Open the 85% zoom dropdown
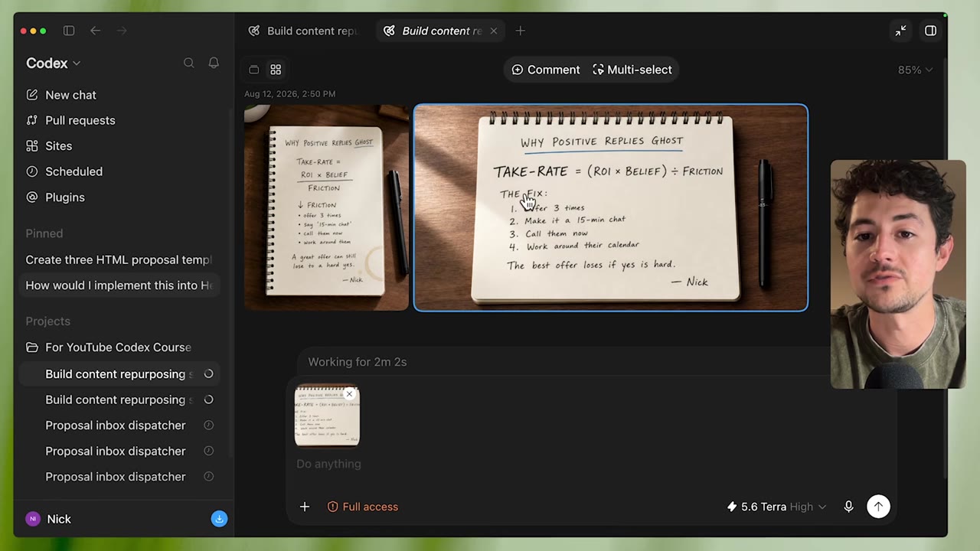Screen dimensions: 980x551 (915, 70)
